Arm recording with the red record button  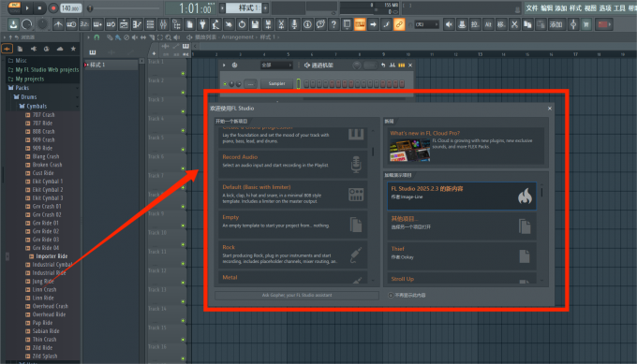pos(52,7)
